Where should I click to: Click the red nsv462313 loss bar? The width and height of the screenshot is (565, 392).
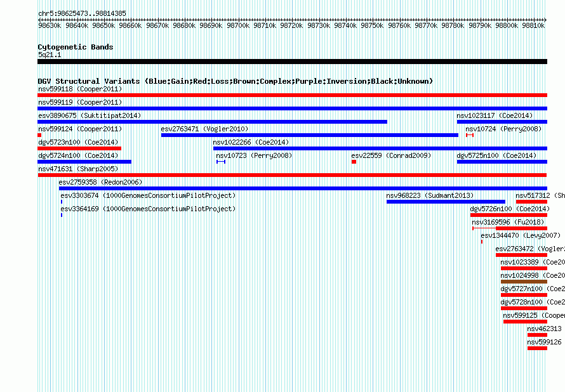coord(537,335)
